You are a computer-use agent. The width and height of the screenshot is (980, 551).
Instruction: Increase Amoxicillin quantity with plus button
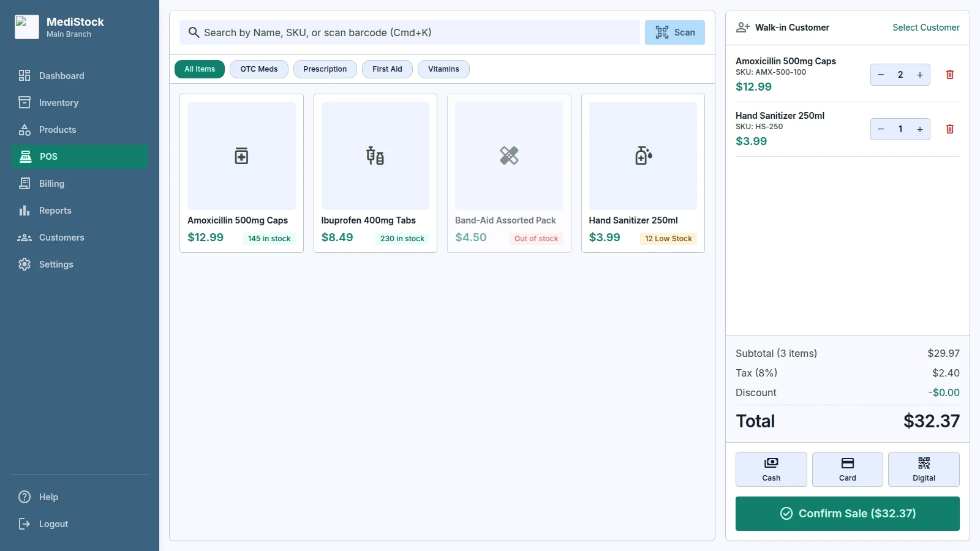[x=920, y=75]
